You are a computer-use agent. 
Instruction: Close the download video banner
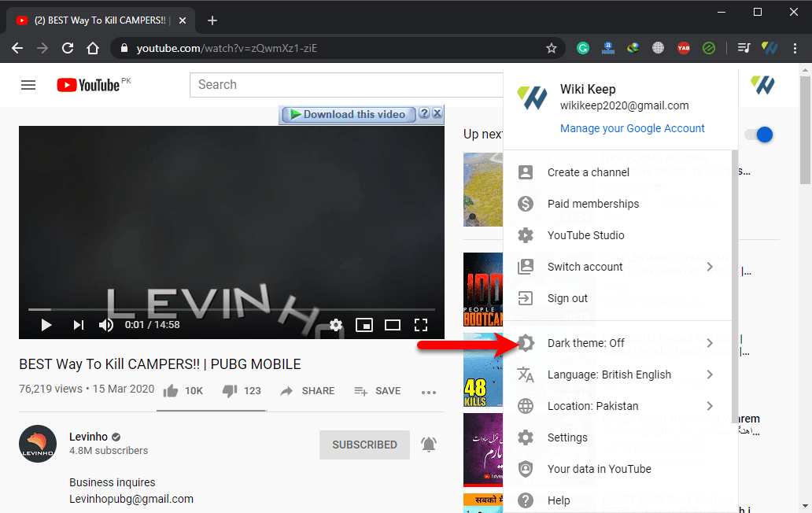click(437, 113)
